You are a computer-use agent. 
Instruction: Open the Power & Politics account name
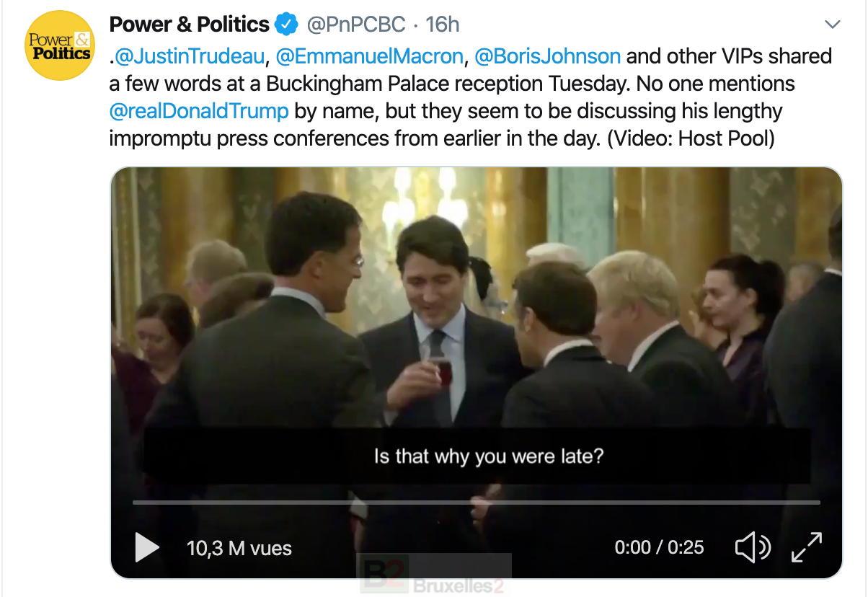[189, 25]
